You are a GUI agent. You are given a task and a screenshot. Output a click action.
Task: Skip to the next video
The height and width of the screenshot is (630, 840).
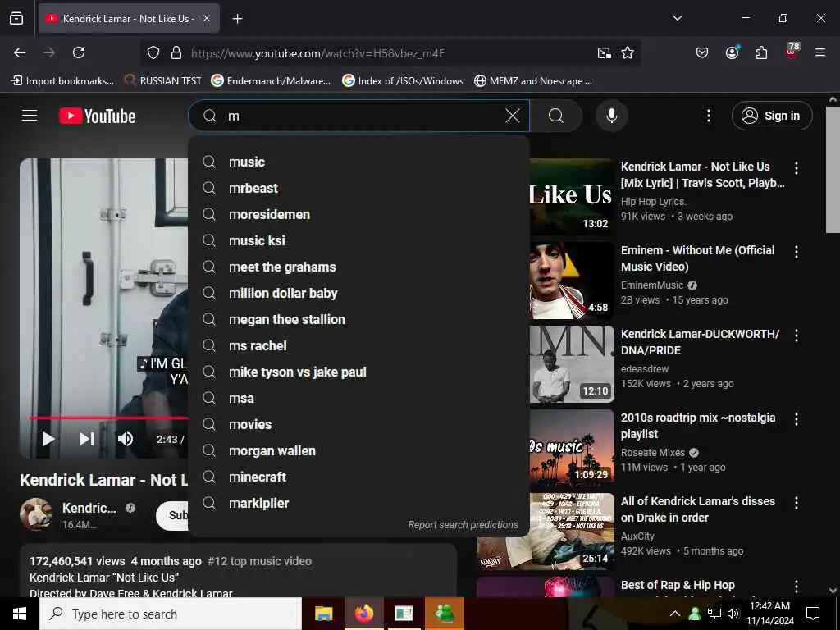[x=87, y=440]
